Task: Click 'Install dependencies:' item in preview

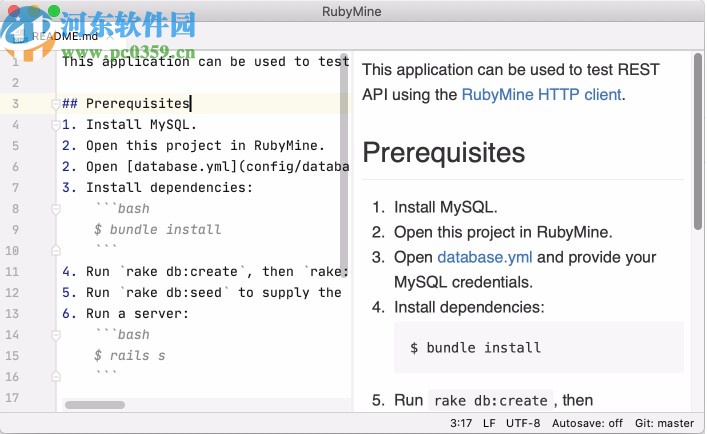Action: pos(469,307)
